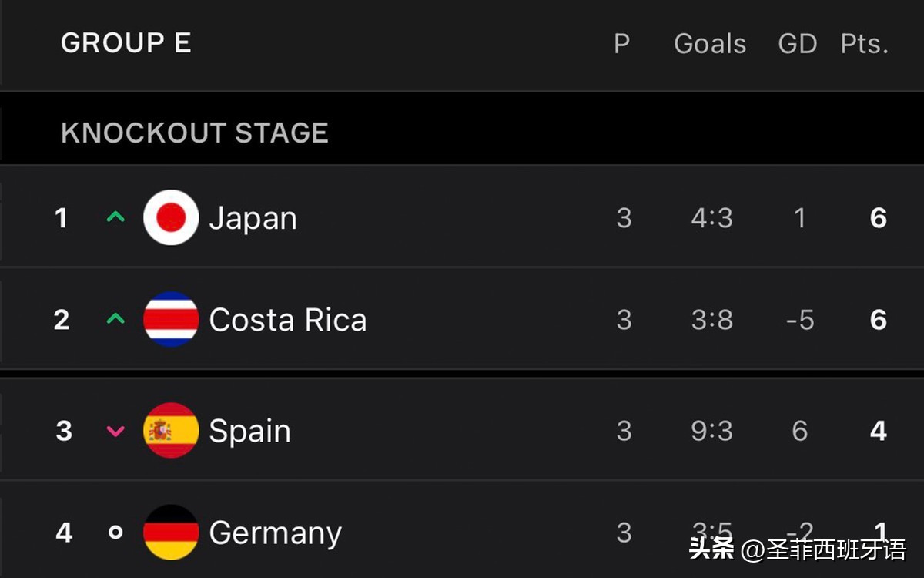Image resolution: width=924 pixels, height=578 pixels.
Task: Open the Japan team name link
Action: 253,219
